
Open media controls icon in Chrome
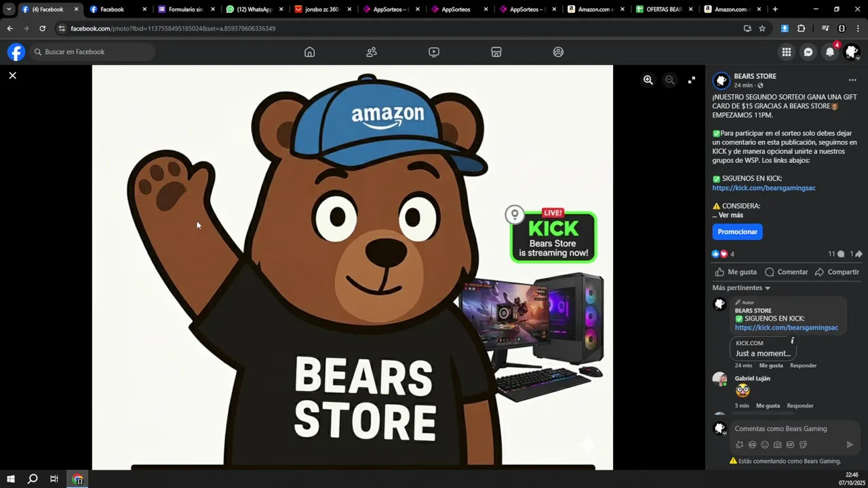(825, 28)
